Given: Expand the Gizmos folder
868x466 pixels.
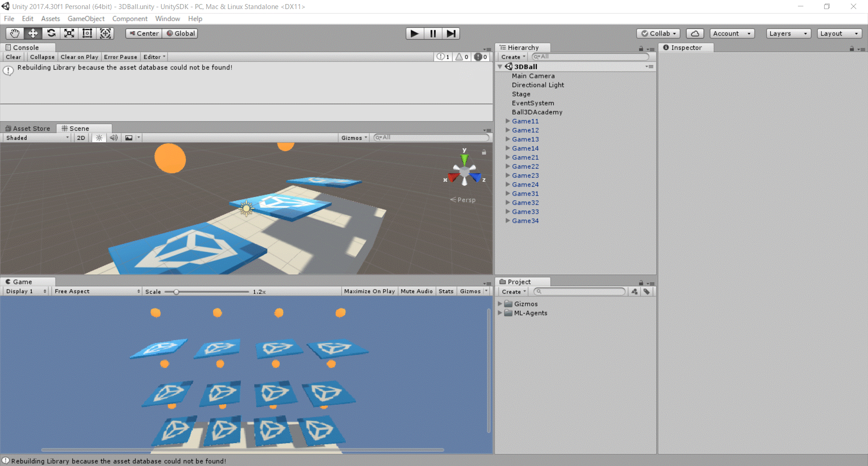Looking at the screenshot, I should click(500, 304).
